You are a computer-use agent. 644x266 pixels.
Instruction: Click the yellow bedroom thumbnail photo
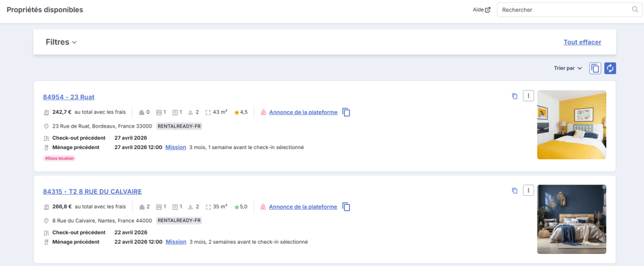[x=571, y=124]
